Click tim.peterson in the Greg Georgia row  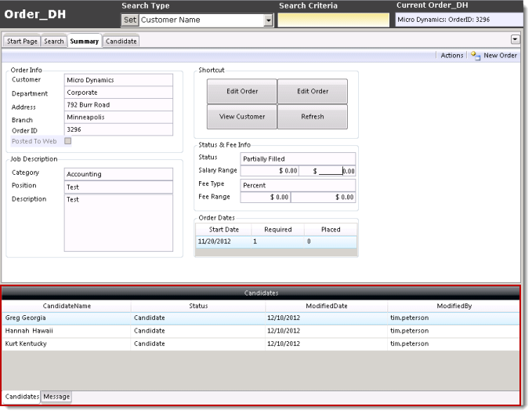pyautogui.click(x=454, y=318)
